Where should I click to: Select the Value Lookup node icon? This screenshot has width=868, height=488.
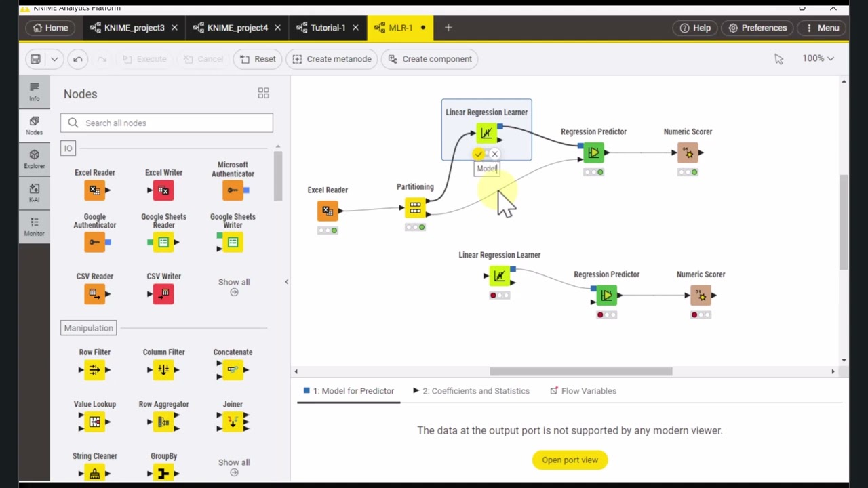coord(95,422)
